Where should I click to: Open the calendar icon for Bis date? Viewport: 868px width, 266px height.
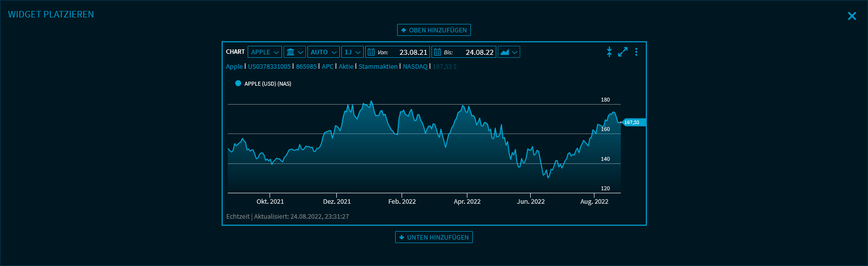click(437, 52)
